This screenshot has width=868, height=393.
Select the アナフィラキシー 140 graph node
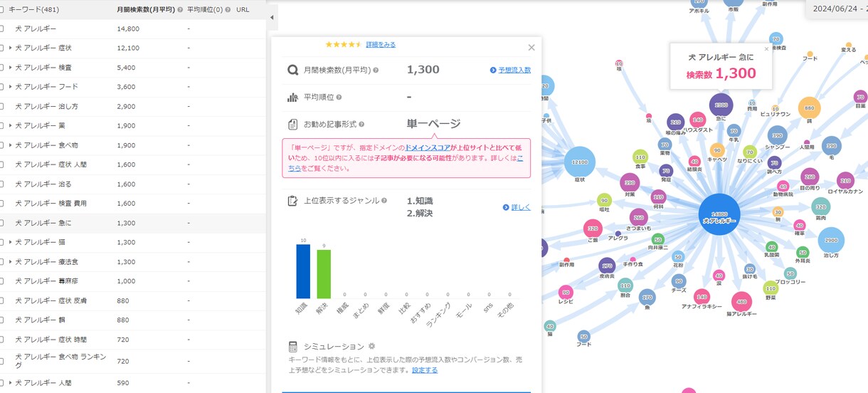702,298
